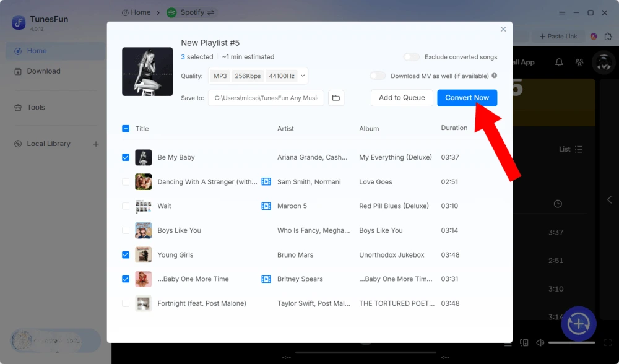This screenshot has height=364, width=619.
Task: Click the volume speaker icon
Action: point(540,343)
